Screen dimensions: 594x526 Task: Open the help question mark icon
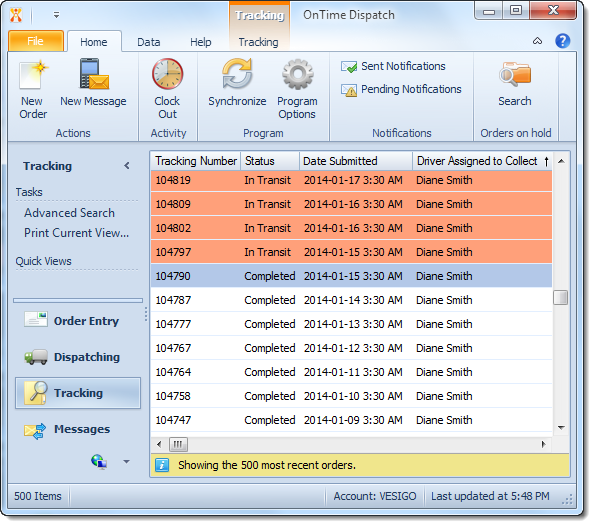[563, 41]
